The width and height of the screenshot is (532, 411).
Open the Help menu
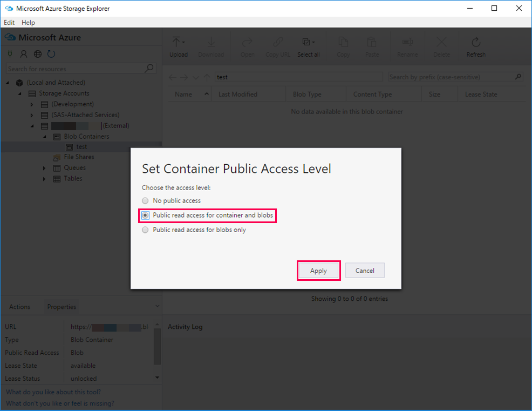28,23
